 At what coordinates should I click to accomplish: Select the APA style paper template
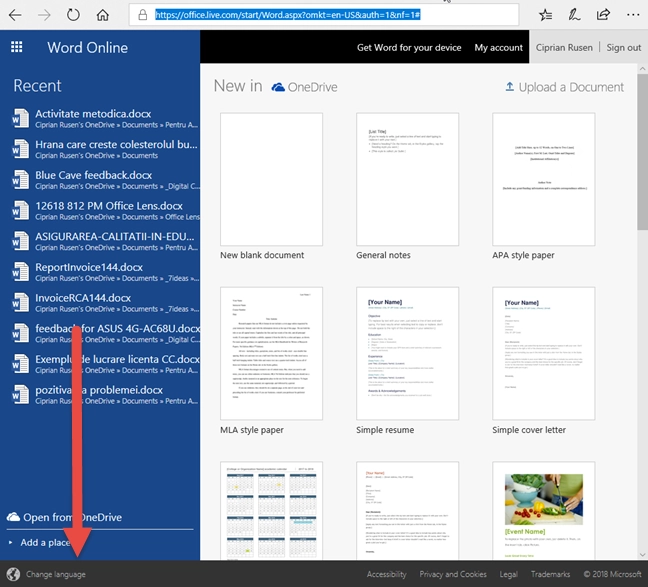[543, 179]
